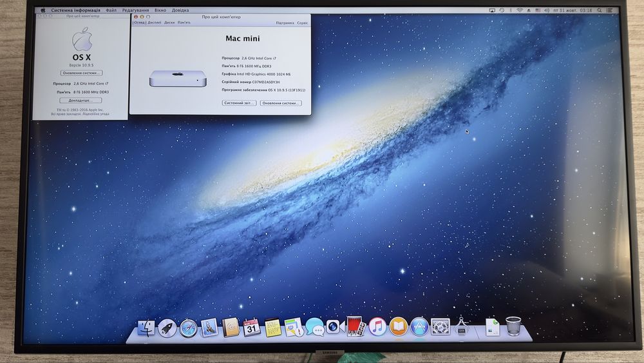
Task: Open the Довідка menu
Action: coord(180,10)
